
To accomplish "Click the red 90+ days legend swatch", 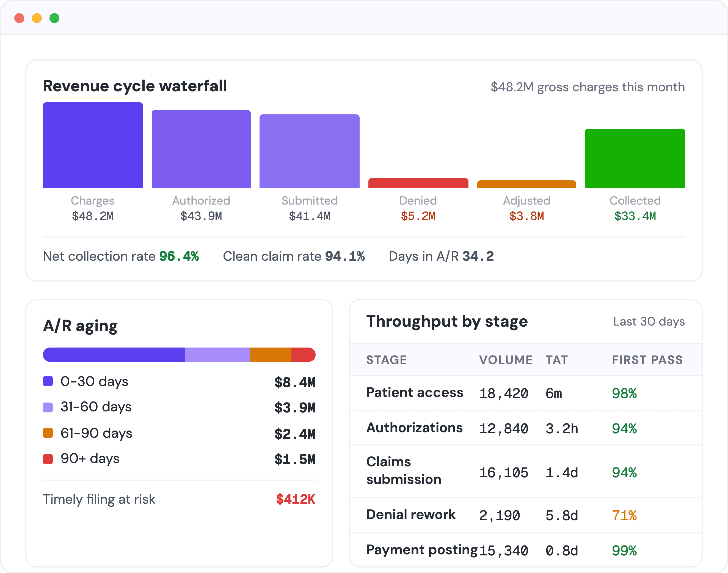I will (x=48, y=459).
